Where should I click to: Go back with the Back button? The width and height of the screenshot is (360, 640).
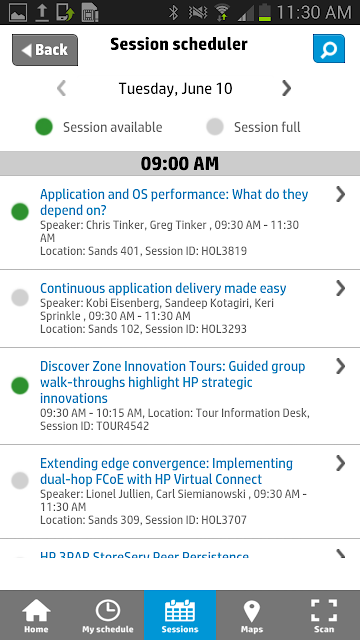45,50
